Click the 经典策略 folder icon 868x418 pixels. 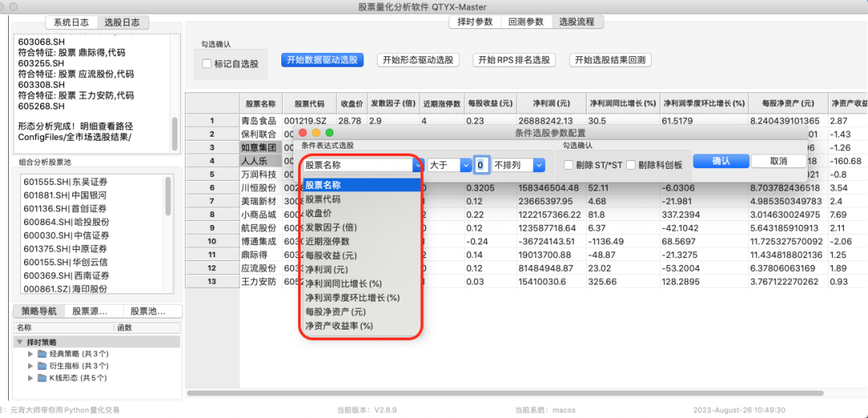point(43,354)
